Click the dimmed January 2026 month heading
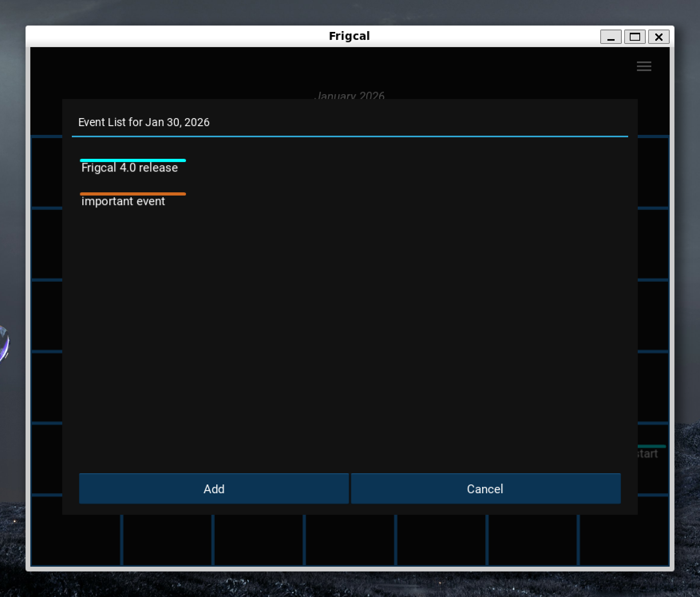This screenshot has width=700, height=597. click(x=349, y=95)
